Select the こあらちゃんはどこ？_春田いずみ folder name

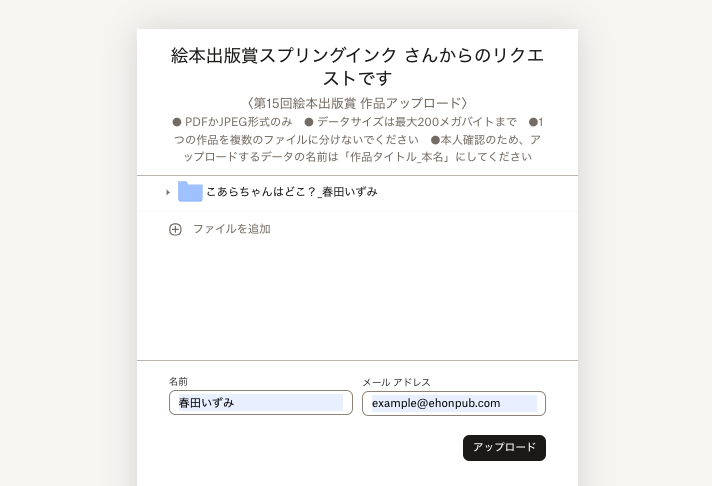coord(291,192)
